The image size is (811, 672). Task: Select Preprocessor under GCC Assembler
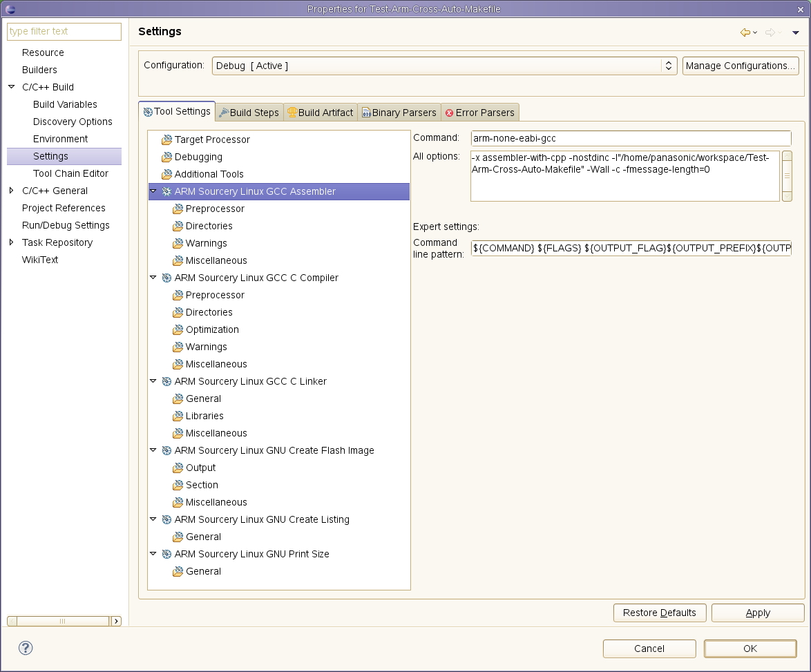215,209
